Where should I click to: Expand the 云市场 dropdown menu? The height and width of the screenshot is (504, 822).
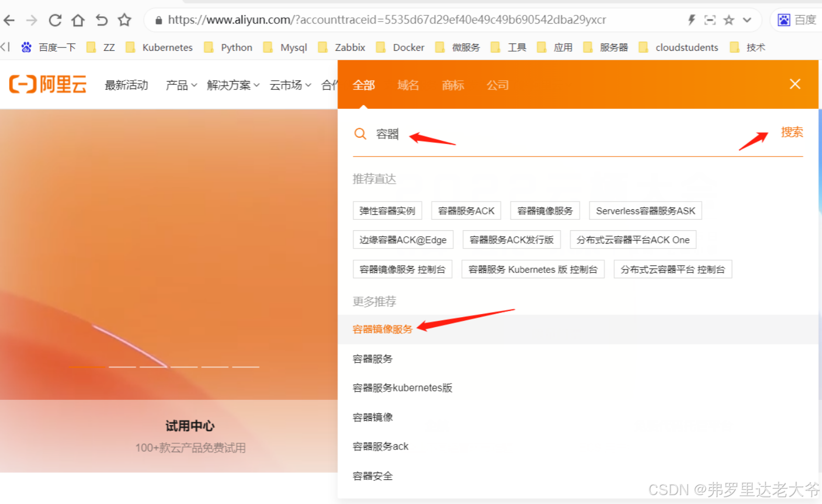click(x=291, y=85)
